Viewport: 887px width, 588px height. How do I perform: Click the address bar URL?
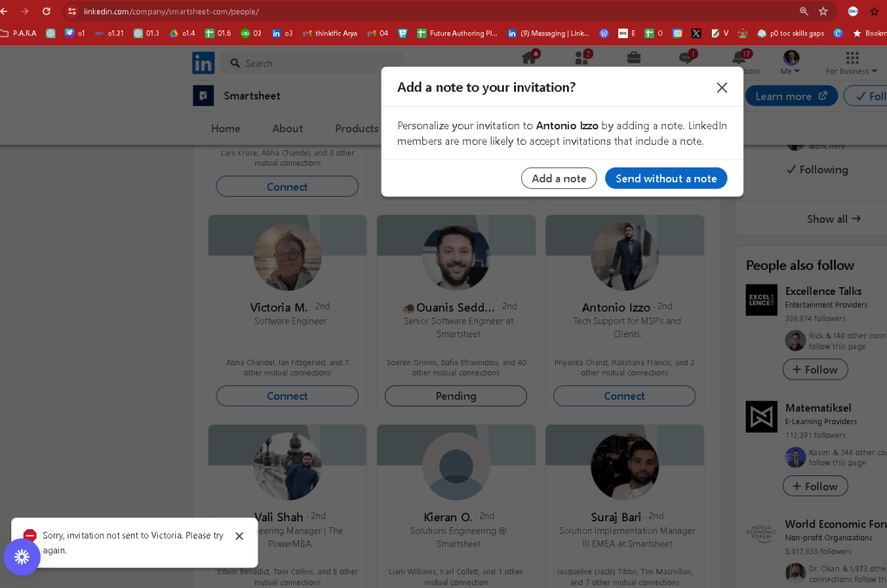click(x=171, y=11)
